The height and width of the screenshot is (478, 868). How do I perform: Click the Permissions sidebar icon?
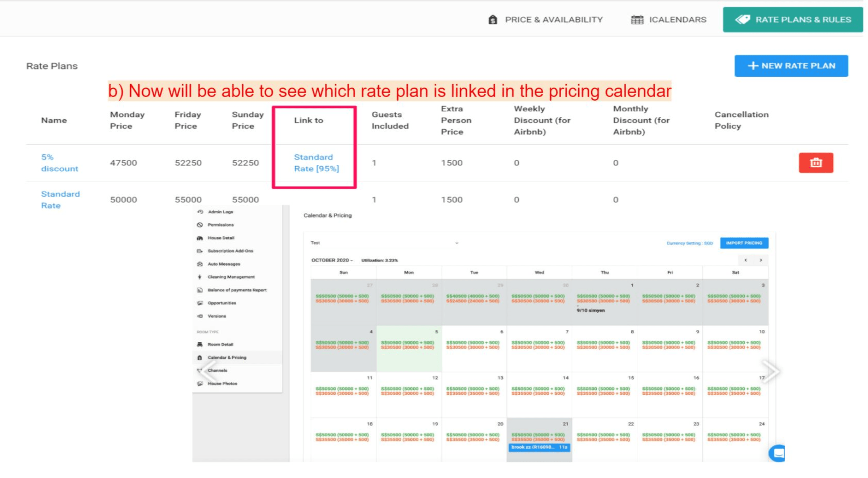point(200,225)
